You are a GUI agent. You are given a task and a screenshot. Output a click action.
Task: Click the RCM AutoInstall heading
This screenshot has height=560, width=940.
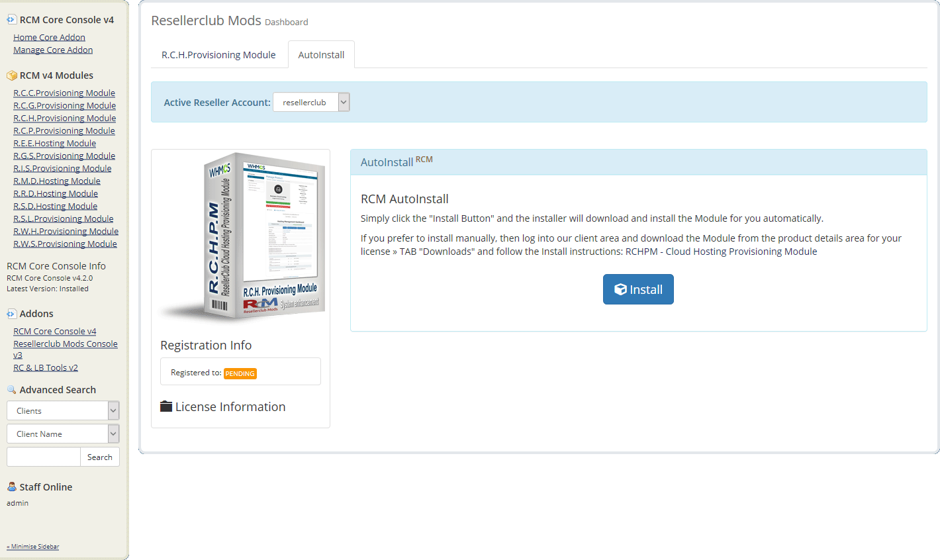(404, 199)
